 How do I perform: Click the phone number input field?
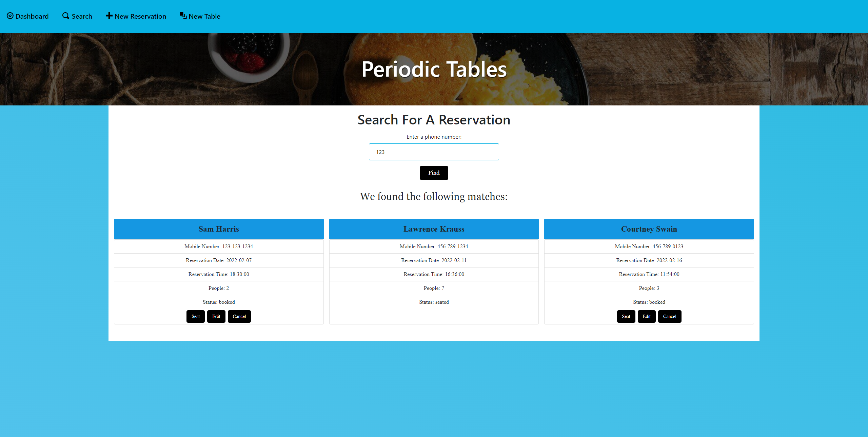[x=434, y=152]
